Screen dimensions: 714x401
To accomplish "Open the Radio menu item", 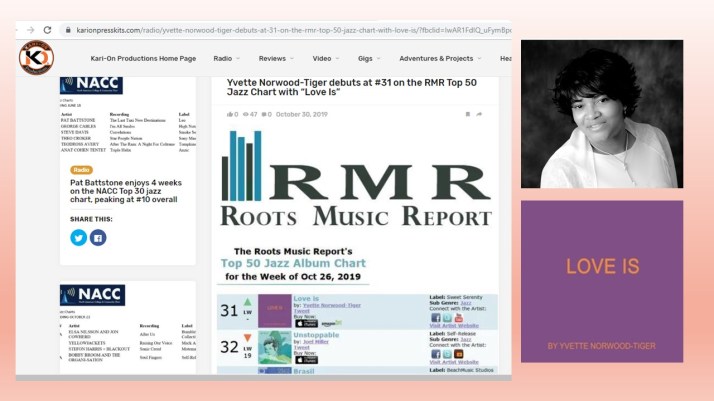I will [x=223, y=59].
